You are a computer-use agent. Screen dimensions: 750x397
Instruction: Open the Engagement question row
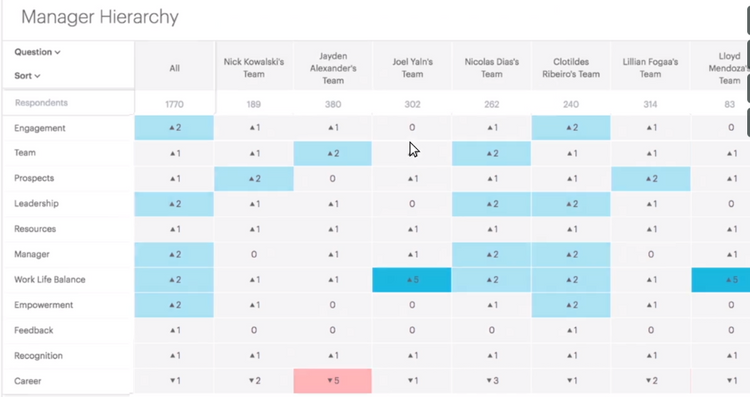(x=40, y=128)
